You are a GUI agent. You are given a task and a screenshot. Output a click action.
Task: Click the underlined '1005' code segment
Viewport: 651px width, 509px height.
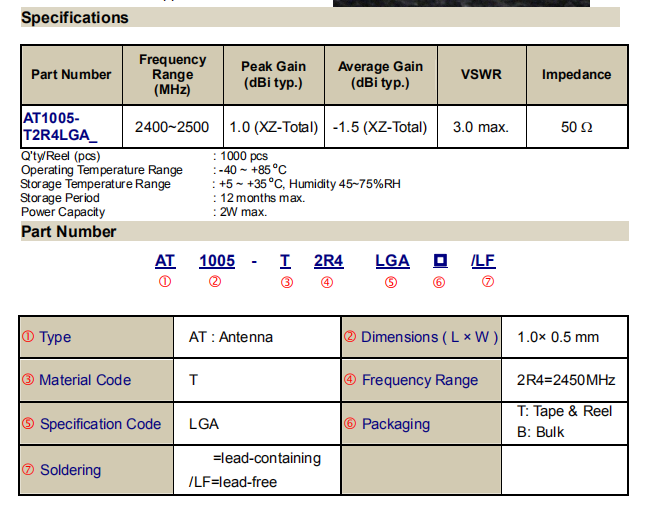(217, 261)
